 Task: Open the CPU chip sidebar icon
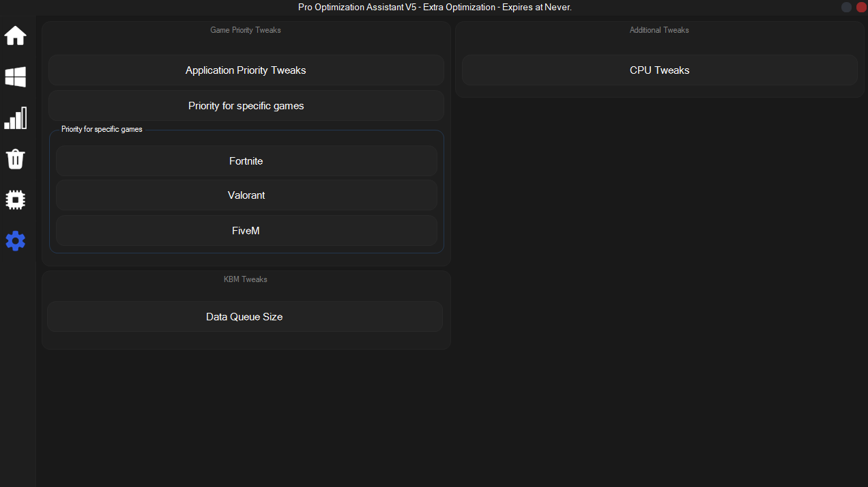coord(16,200)
